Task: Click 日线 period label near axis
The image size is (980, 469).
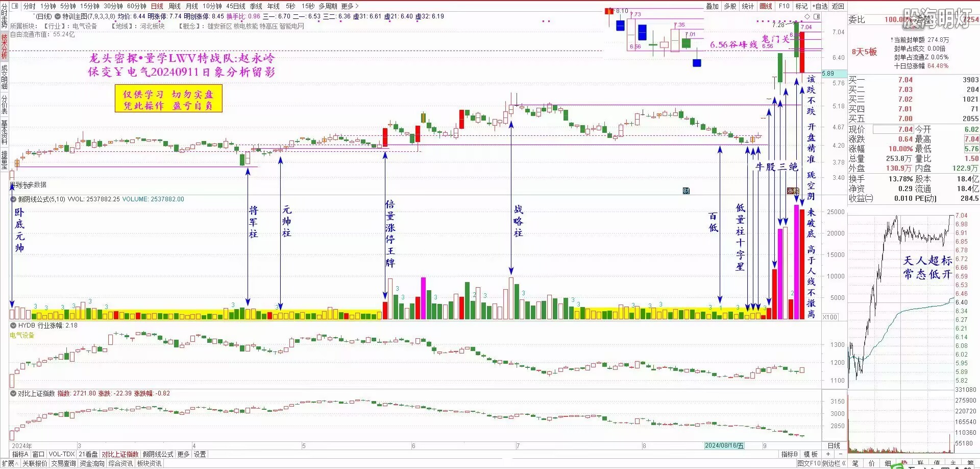Action: tap(834, 445)
